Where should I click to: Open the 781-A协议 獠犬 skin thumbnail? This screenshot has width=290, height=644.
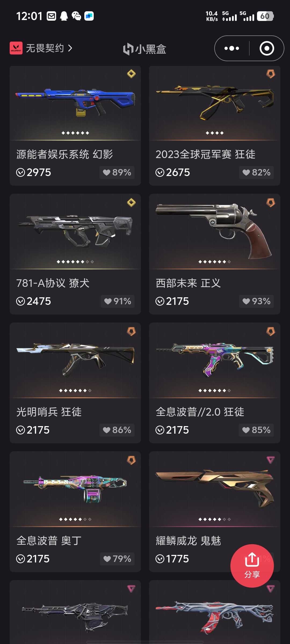75,231
